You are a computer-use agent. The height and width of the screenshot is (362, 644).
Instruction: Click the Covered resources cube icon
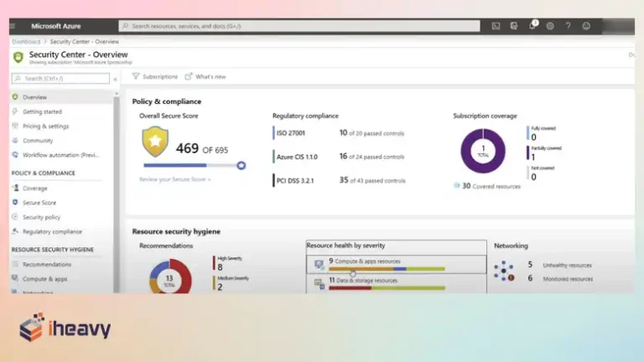456,186
